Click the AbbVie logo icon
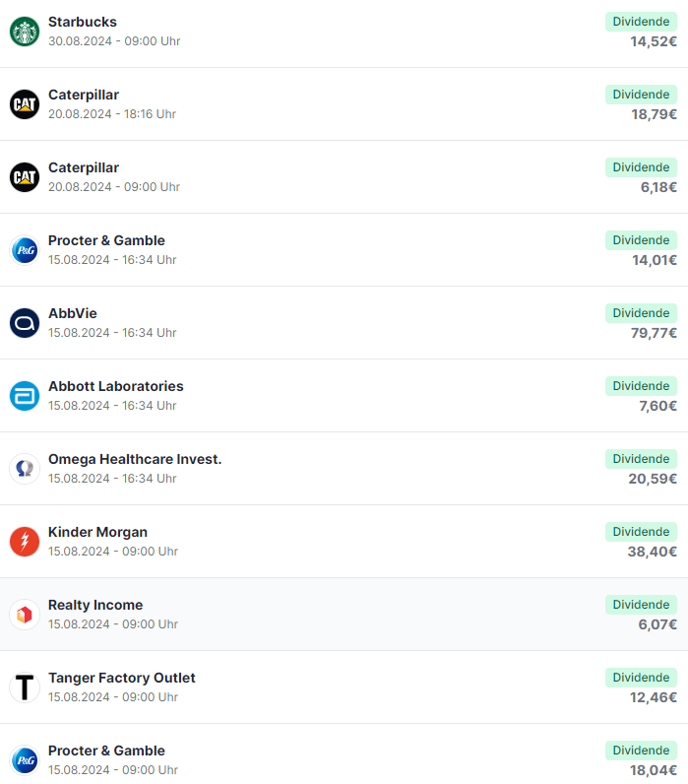The image size is (688, 784). [x=25, y=323]
